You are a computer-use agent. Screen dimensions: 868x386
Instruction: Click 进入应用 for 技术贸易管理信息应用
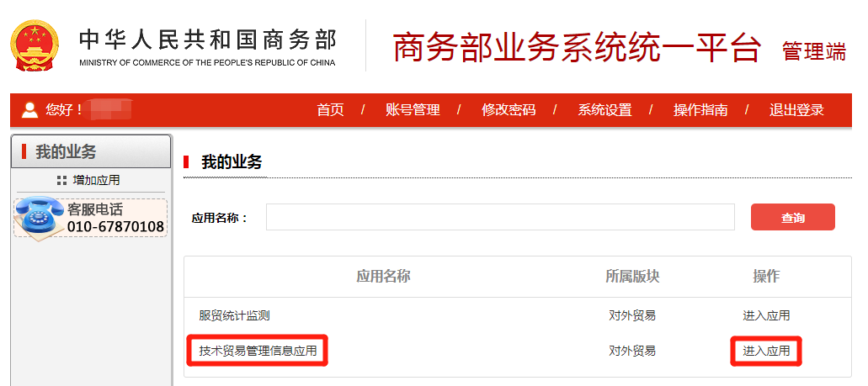[x=766, y=351]
